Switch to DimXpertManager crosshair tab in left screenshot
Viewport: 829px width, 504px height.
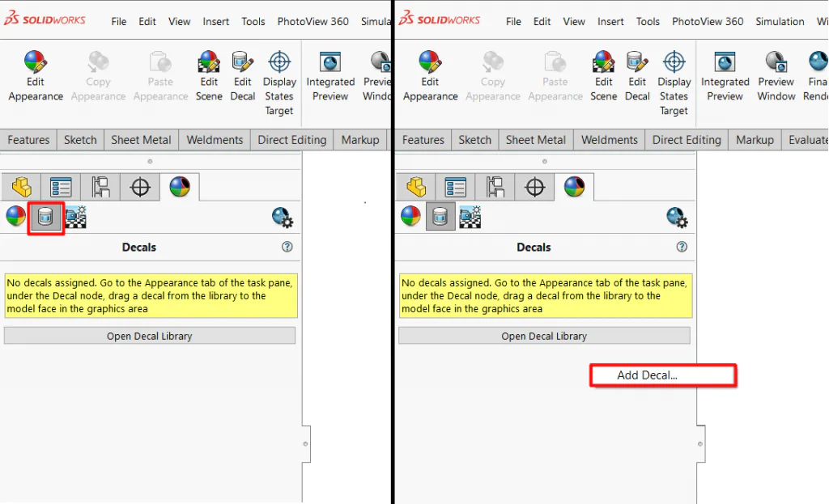pyautogui.click(x=140, y=187)
